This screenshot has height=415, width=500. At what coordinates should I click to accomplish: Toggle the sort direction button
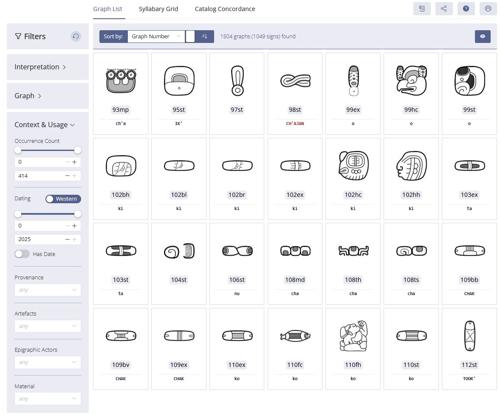pos(204,36)
